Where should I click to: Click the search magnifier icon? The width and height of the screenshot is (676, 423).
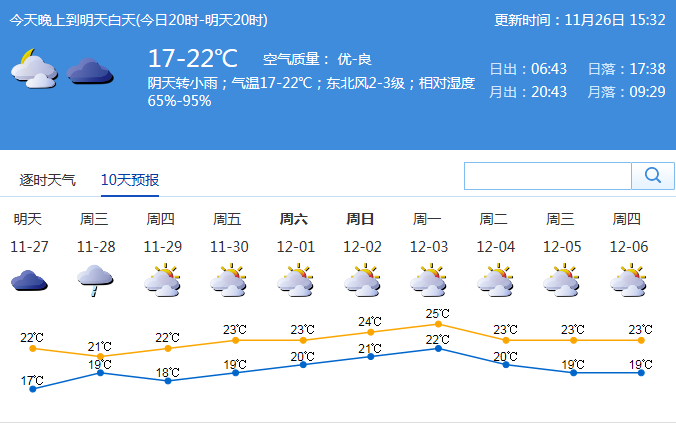tap(653, 176)
